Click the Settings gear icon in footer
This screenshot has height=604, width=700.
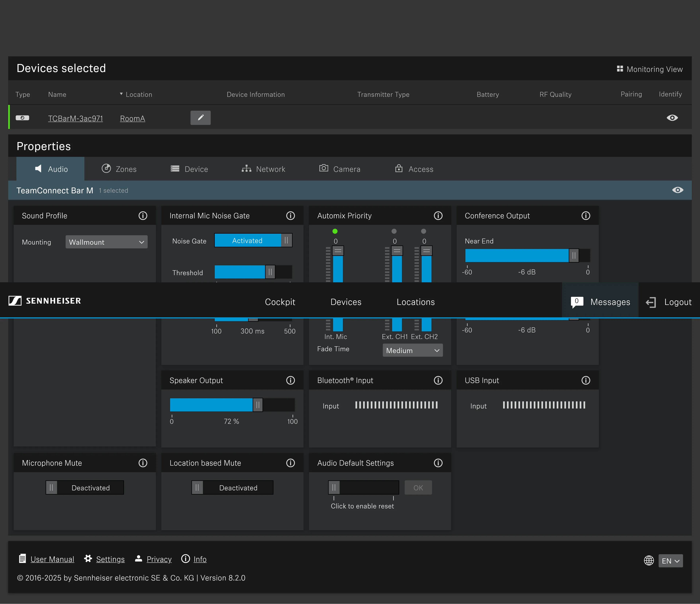click(x=88, y=558)
